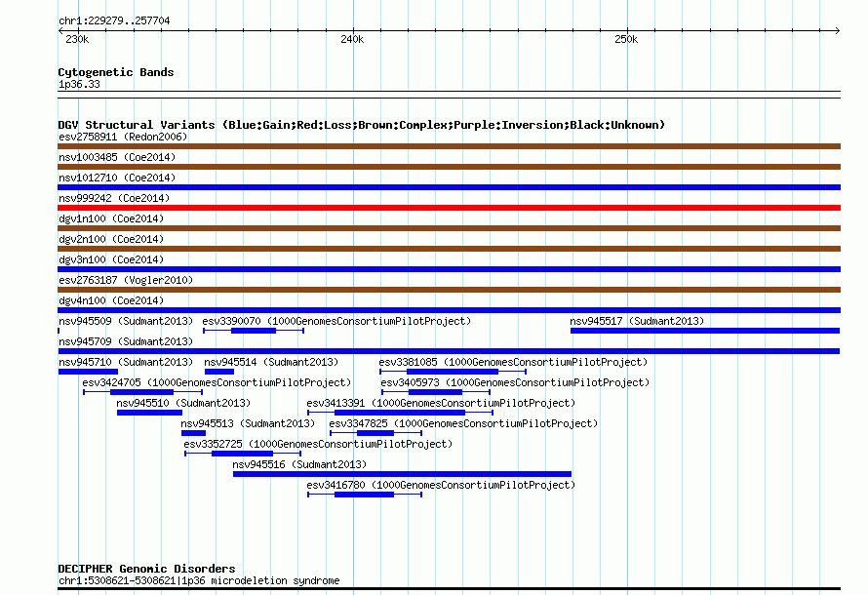
Task: Select the dgv2n100 (Coe2014) label
Action: [111, 239]
